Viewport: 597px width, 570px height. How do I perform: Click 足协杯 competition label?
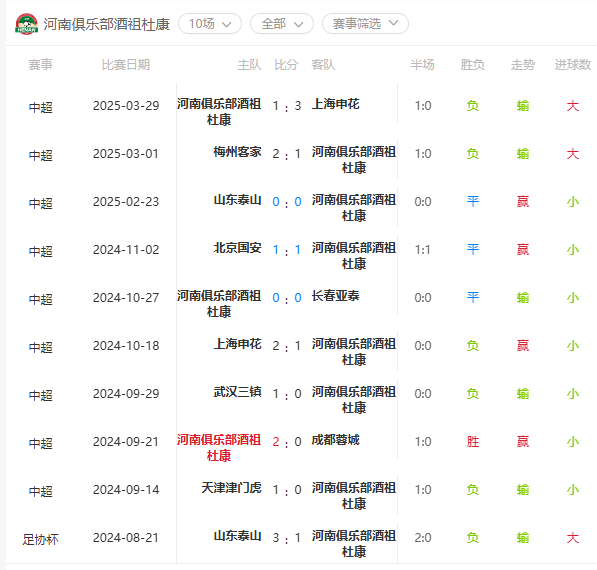pyautogui.click(x=40, y=540)
